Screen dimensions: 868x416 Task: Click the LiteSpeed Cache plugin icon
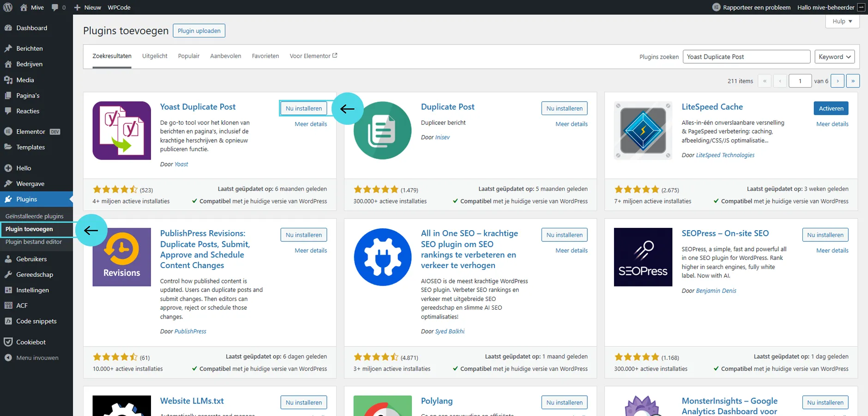[x=643, y=130]
